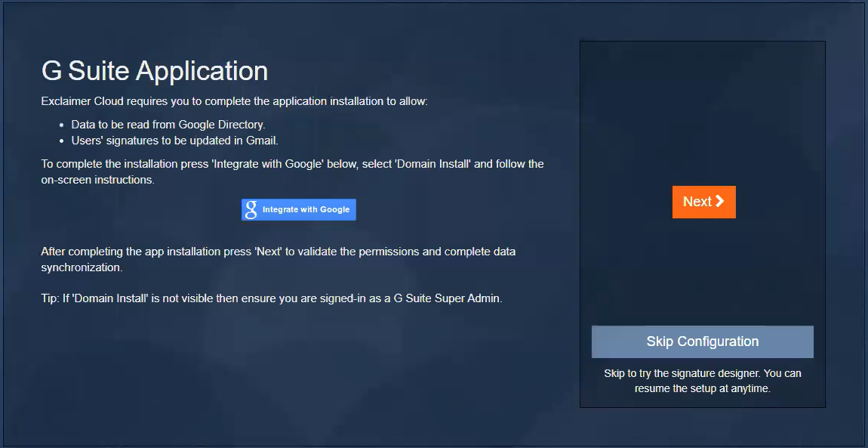The height and width of the screenshot is (448, 868).
Task: Click the bullet marker before 'Users' signatures'
Action: 62,141
